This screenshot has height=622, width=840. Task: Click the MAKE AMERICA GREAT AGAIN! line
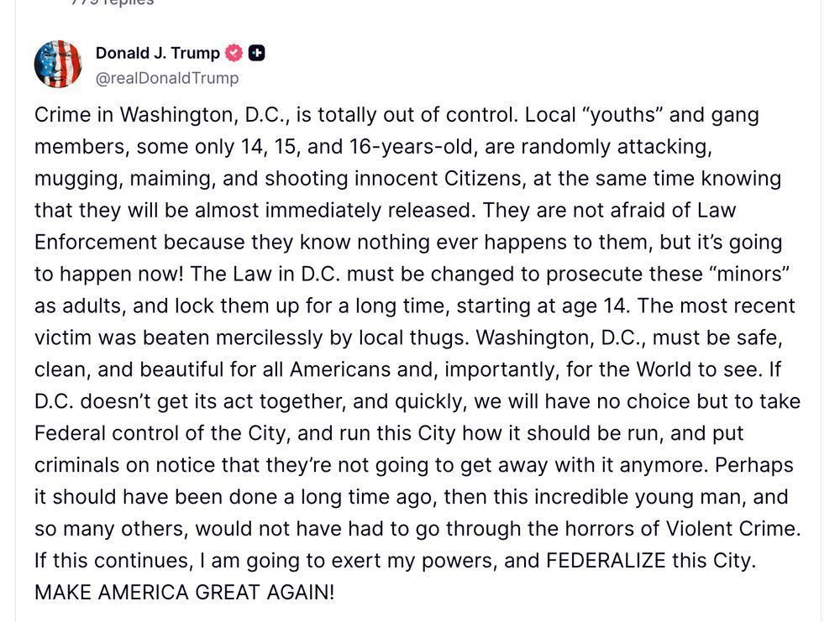point(184,592)
